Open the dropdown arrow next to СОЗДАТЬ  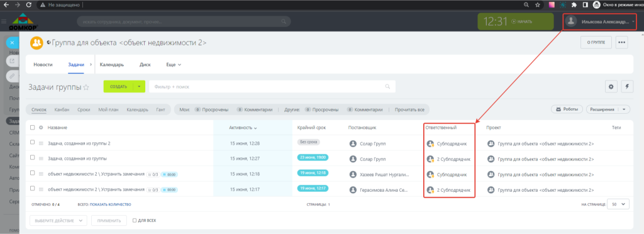pyautogui.click(x=139, y=87)
